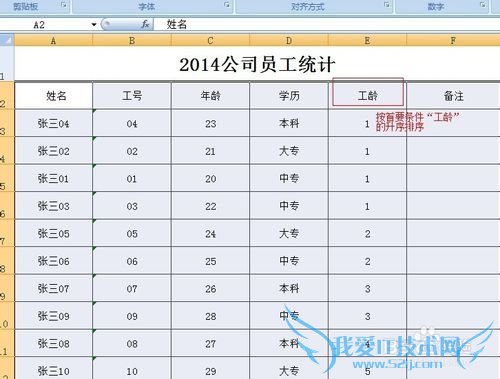Select column F header

(453, 40)
